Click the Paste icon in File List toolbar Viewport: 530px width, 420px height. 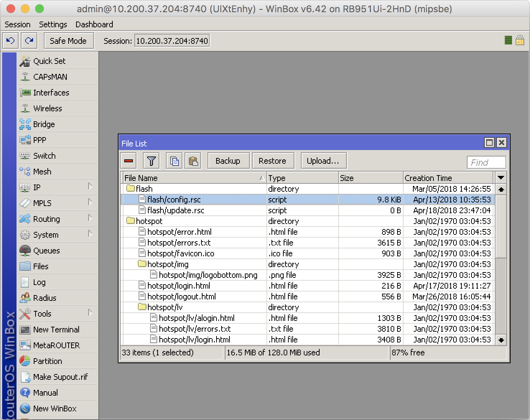193,161
